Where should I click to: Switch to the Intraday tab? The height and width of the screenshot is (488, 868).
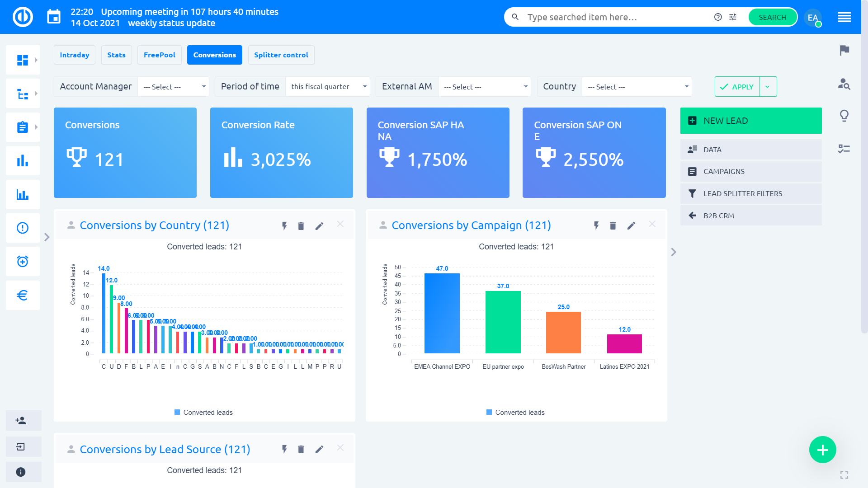[x=75, y=55]
